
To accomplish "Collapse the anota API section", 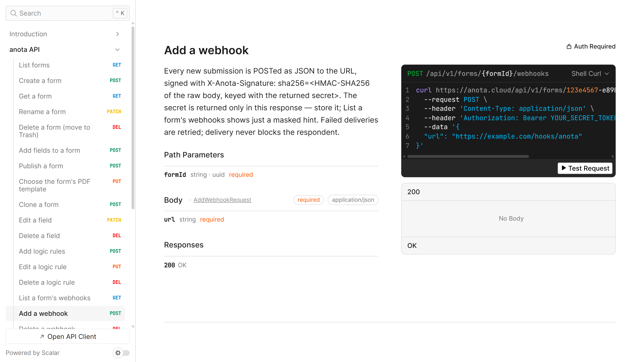I will pyautogui.click(x=65, y=49).
